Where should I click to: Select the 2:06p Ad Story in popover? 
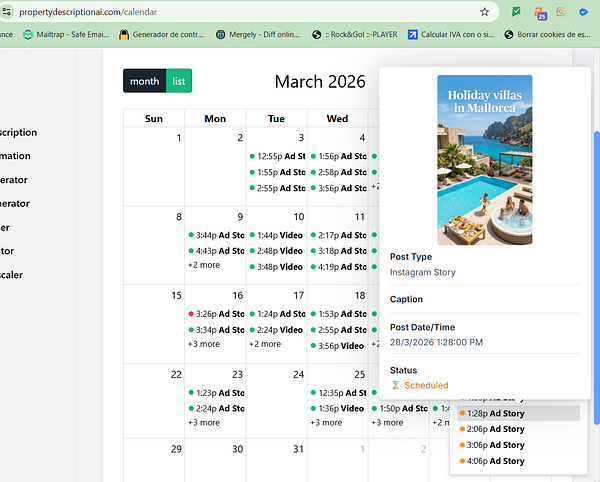pos(518,429)
